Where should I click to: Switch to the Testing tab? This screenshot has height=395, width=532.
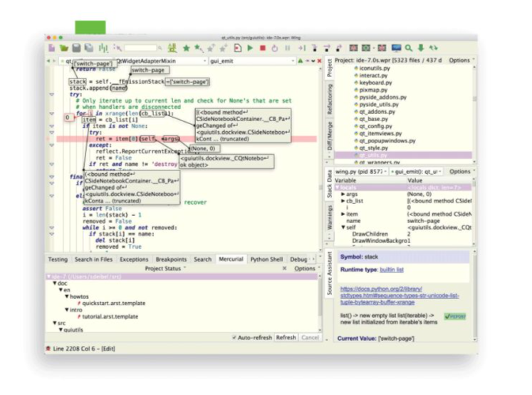tap(58, 260)
